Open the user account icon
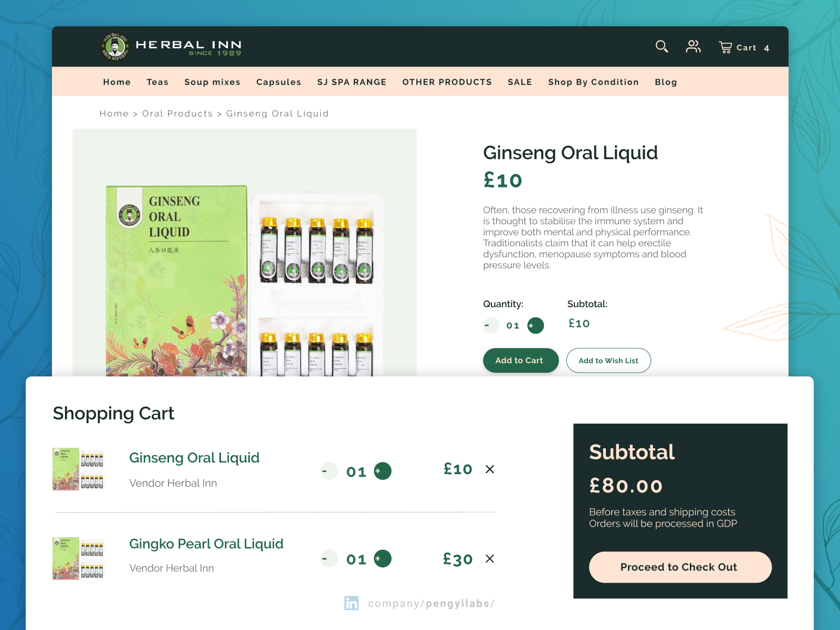840x630 pixels. (x=693, y=47)
